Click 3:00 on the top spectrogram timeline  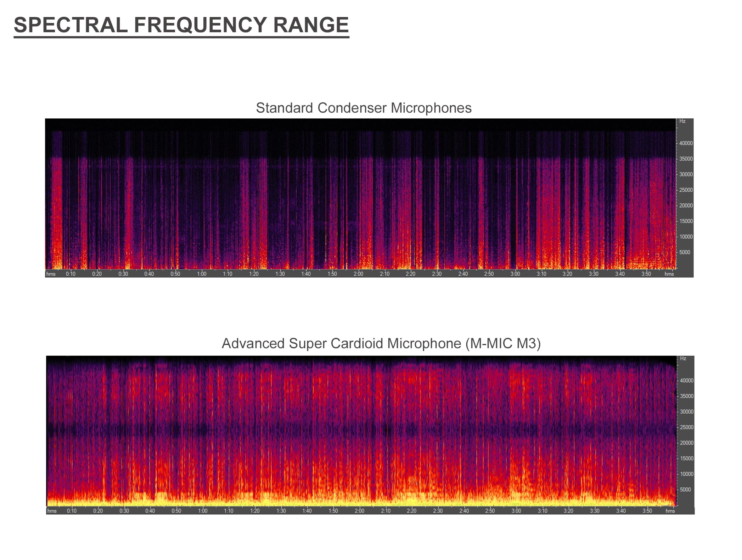click(x=515, y=274)
